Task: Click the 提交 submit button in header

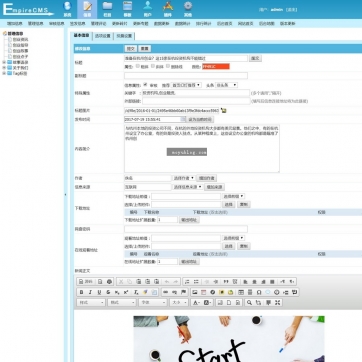Action: 131,49
